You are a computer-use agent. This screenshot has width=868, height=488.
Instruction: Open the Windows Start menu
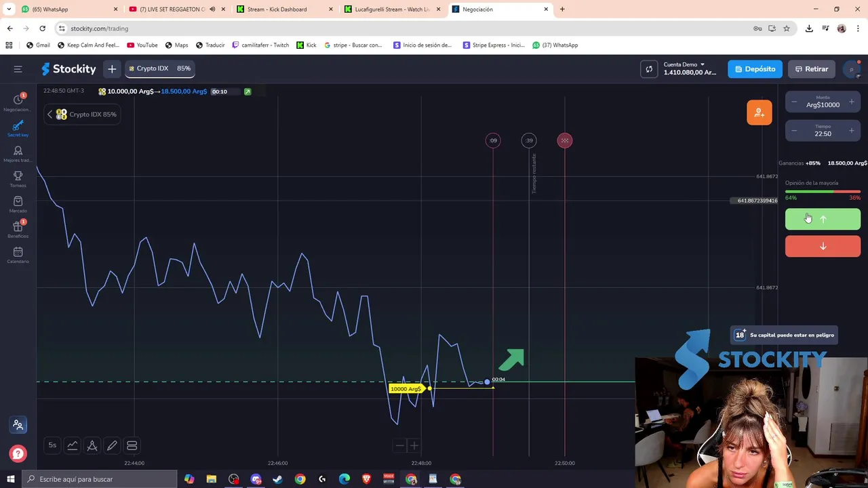10,479
